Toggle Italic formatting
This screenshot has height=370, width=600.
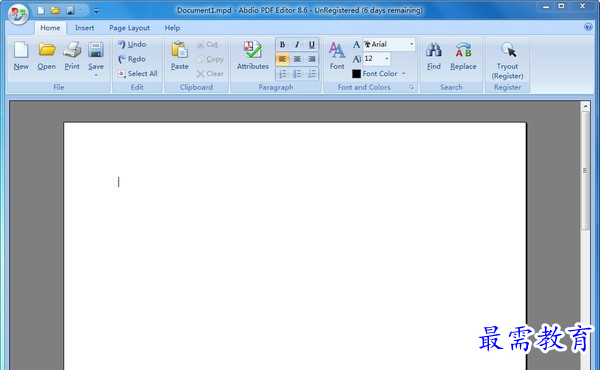(297, 44)
